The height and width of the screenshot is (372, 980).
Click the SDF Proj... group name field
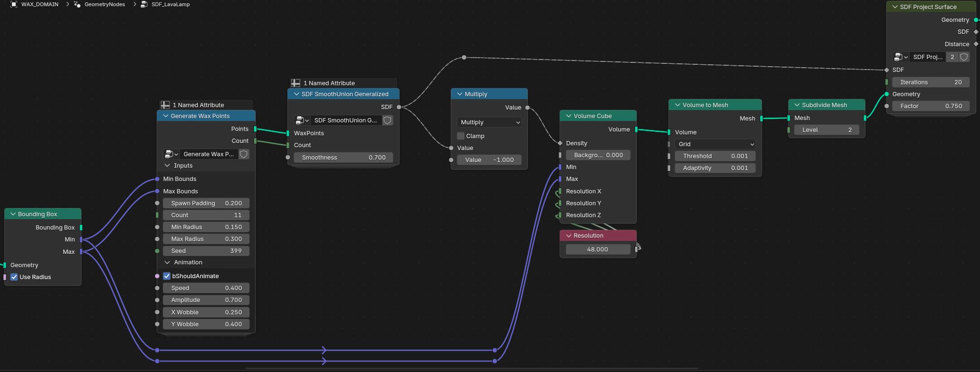pos(928,57)
